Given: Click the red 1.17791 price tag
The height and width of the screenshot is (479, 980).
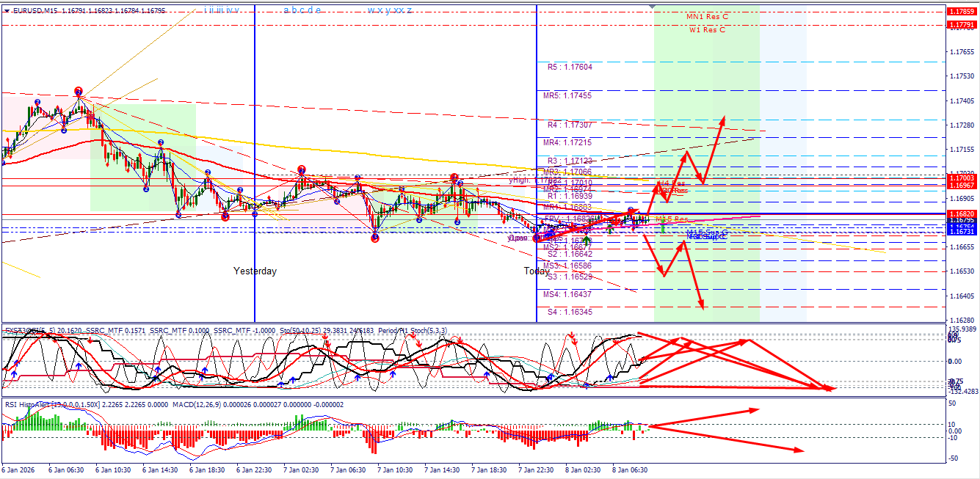Looking at the screenshot, I should (962, 25).
